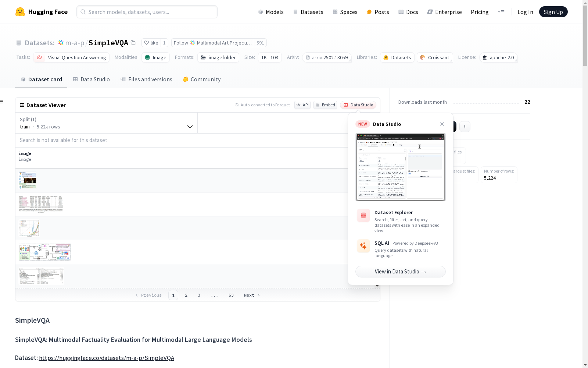
Task: Click the page scrollbar thumb
Action: point(585,35)
